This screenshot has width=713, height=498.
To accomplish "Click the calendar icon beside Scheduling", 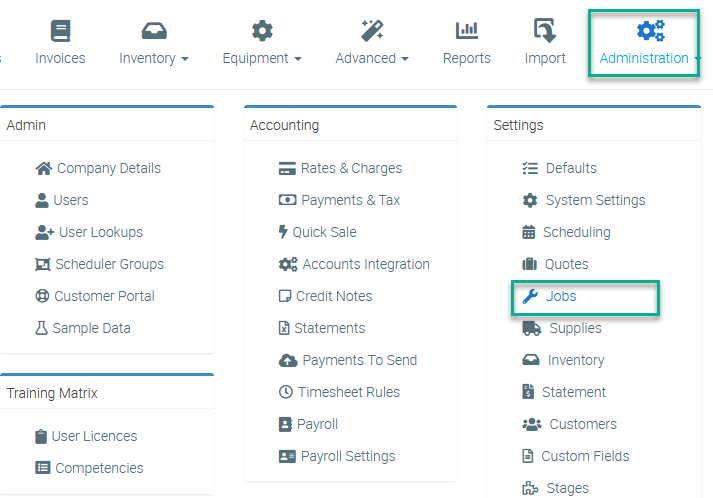I will pos(529,232).
